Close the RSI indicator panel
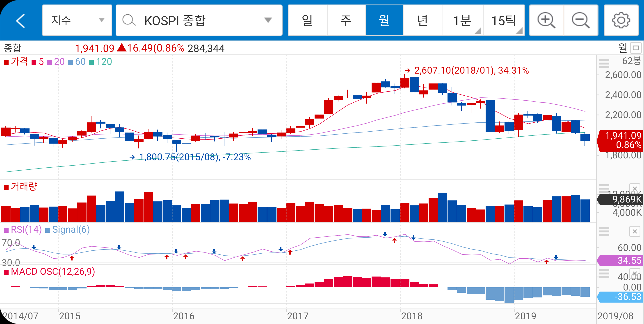644x324 pixels. (635, 232)
